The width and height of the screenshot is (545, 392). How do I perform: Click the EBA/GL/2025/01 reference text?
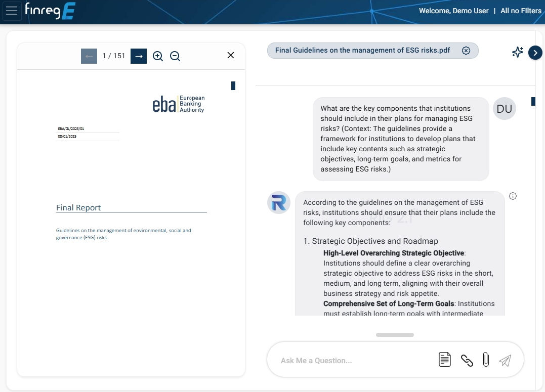(71, 128)
